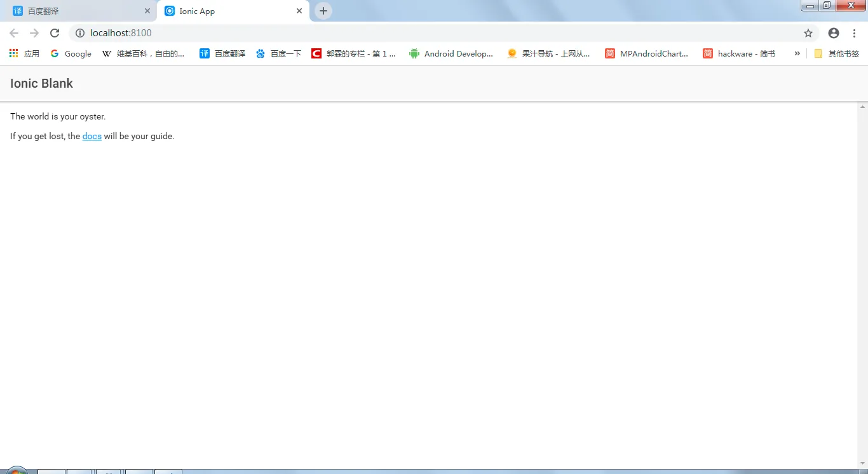The height and width of the screenshot is (474, 868).
Task: Open the 郭霖的专栏 bookmark
Action: click(354, 54)
